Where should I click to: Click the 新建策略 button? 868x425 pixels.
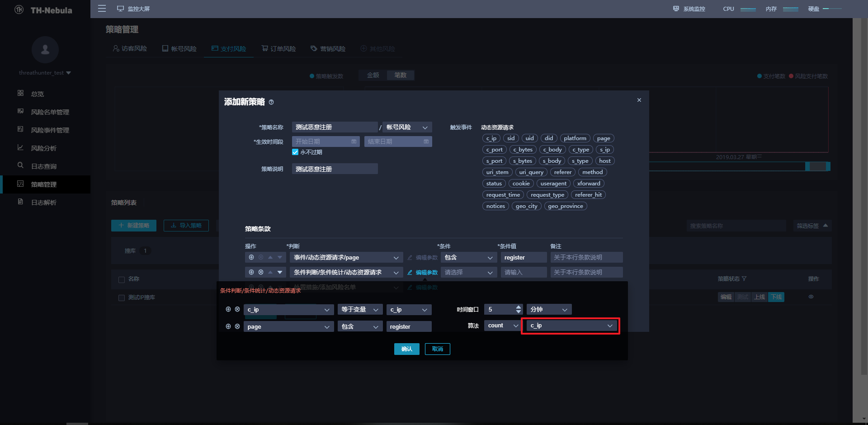(134, 226)
